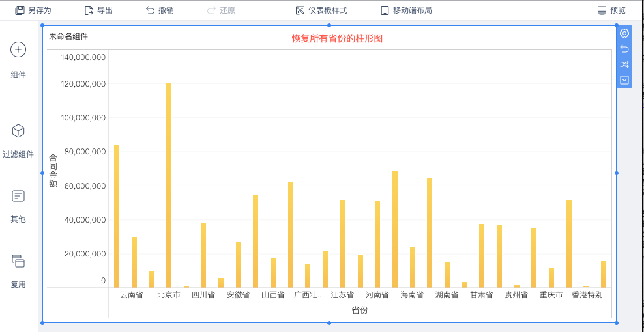Click the 100,000,000 axis value
Screen dimensions: 644x332
(83, 118)
